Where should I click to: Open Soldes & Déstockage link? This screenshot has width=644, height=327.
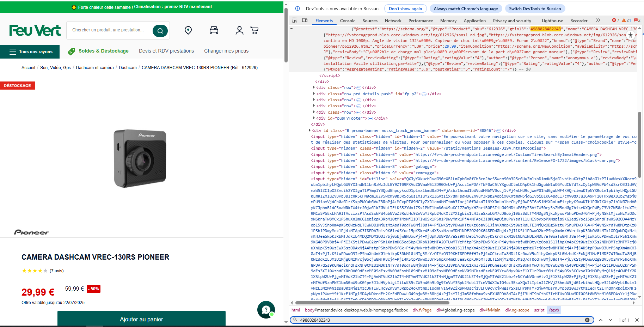point(98,51)
